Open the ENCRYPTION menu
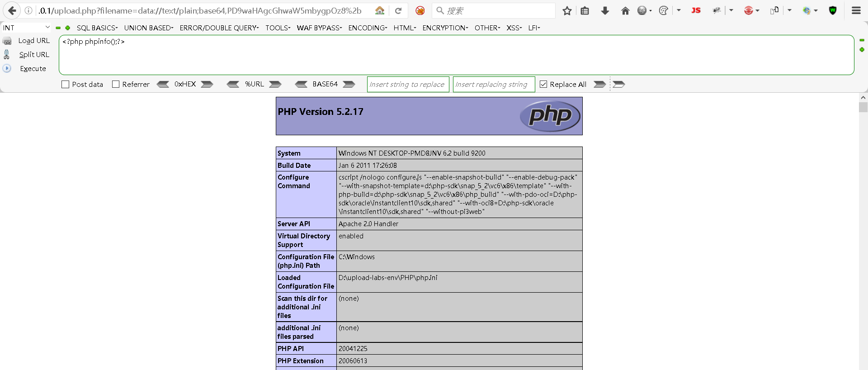Viewport: 868px width, 370px height. click(445, 28)
